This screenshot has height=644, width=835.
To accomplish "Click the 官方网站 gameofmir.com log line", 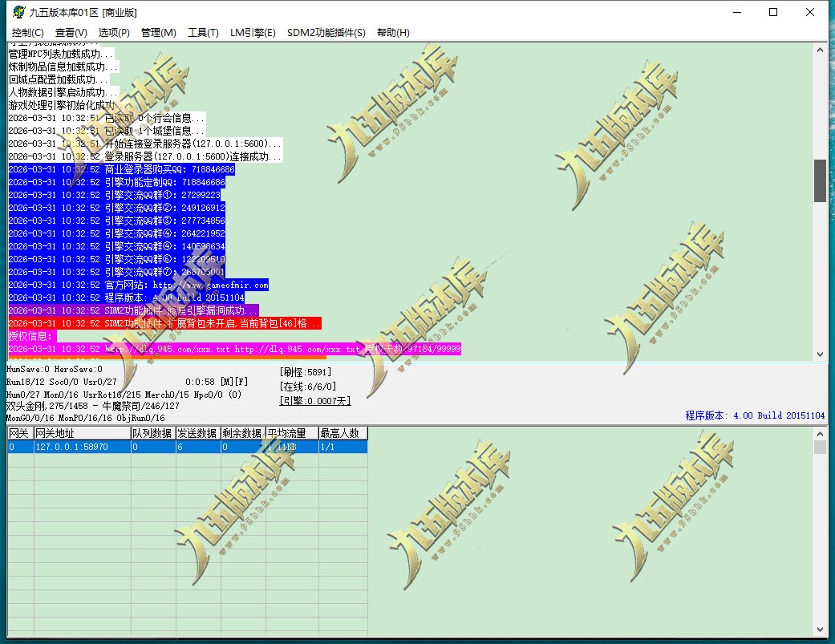I will point(139,285).
